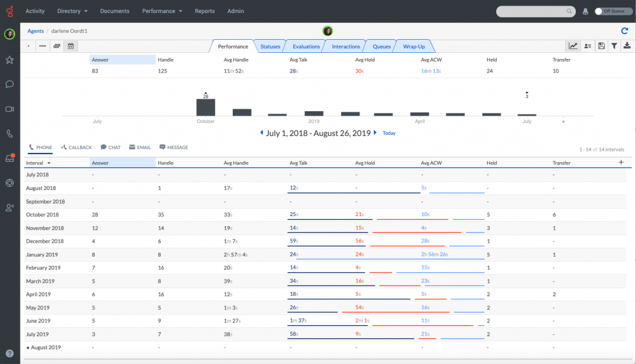Click the search field in the top bar
The height and width of the screenshot is (364, 636).
point(534,11)
